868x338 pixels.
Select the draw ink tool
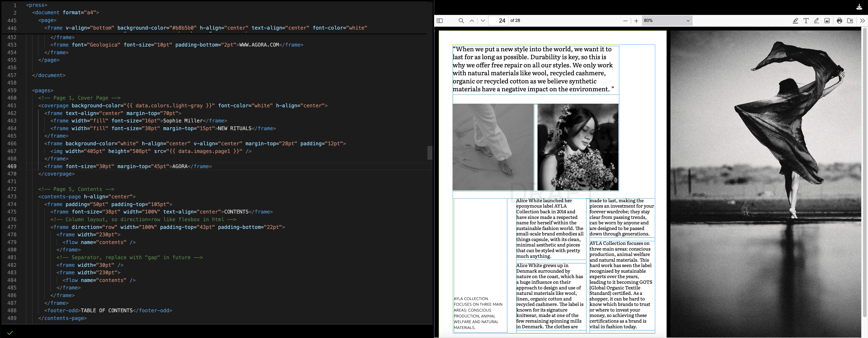coord(816,21)
